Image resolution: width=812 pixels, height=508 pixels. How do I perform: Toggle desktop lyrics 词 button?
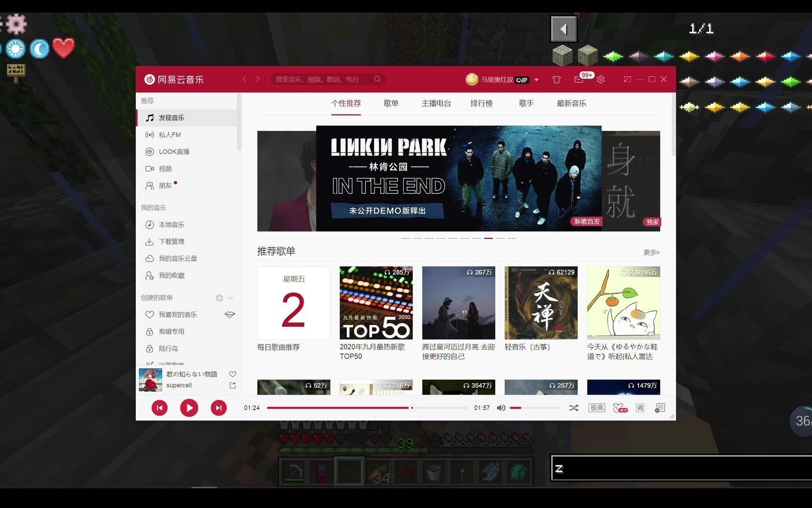pos(640,408)
